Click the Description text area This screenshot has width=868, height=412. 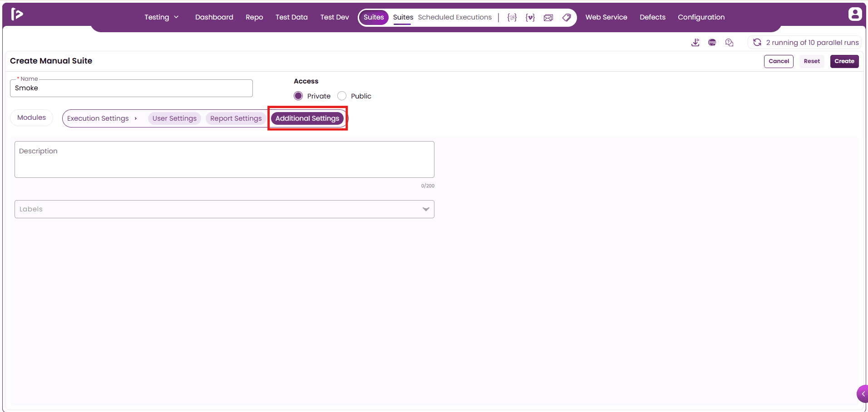pyautogui.click(x=224, y=159)
